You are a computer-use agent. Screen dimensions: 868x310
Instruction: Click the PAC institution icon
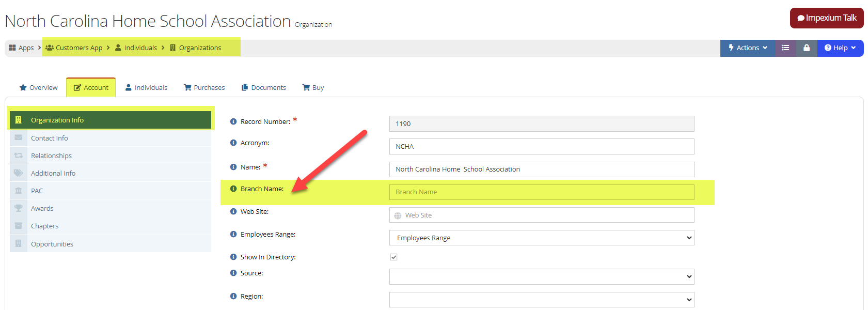(x=19, y=191)
